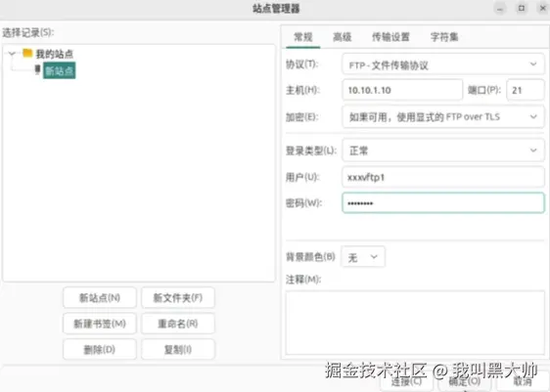Image resolution: width=550 pixels, height=392 pixels.
Task: Click the 注释 comments text area
Action: (415, 323)
